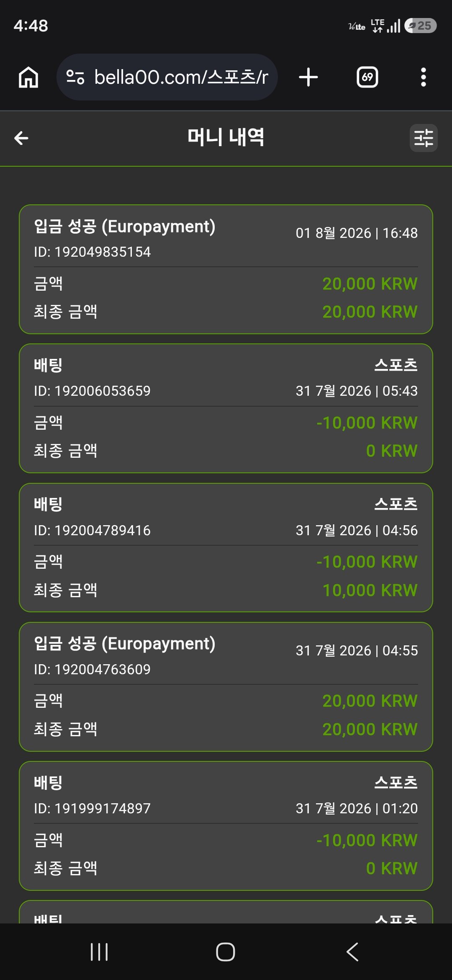Open the 스포츠 link on bet 192006053659
Viewport: 452px width, 980px height.
point(396,365)
